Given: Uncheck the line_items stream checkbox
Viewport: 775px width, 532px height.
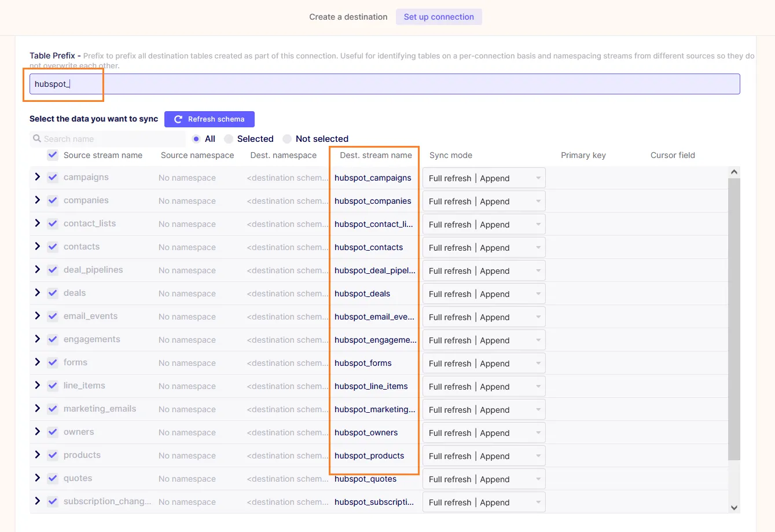Looking at the screenshot, I should [x=53, y=386].
